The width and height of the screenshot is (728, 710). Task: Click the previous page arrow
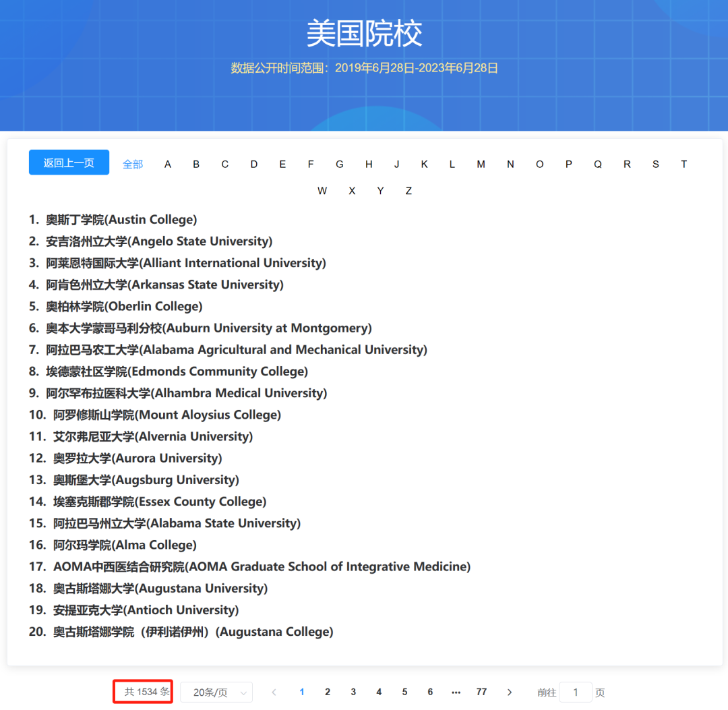click(x=274, y=692)
